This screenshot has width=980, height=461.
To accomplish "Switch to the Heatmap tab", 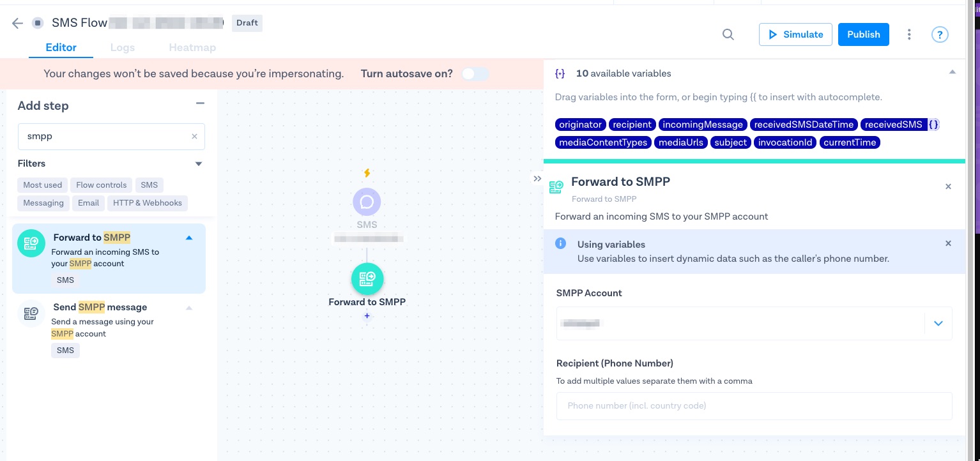I will pyautogui.click(x=192, y=47).
